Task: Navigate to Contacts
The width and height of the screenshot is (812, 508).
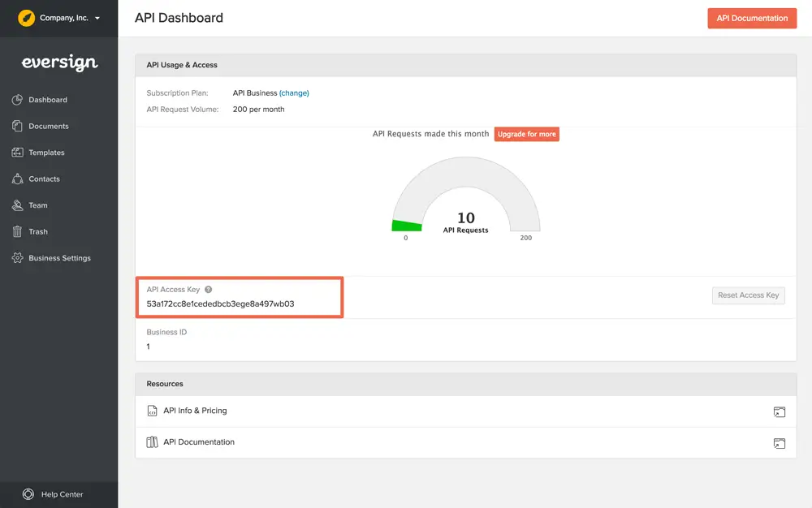Action: pos(44,179)
